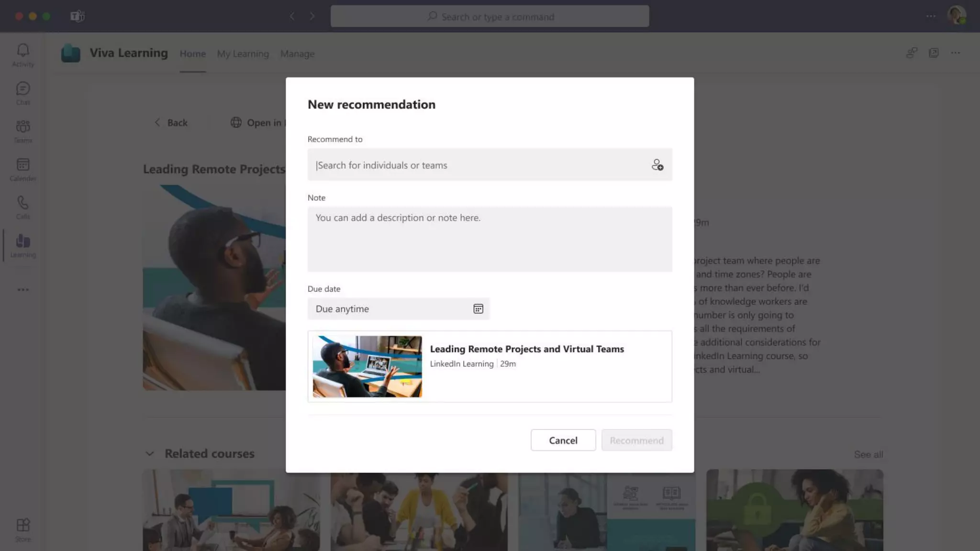This screenshot has height=551, width=980.
Task: Click the Leading Remote Projects course thumbnail
Action: click(367, 366)
